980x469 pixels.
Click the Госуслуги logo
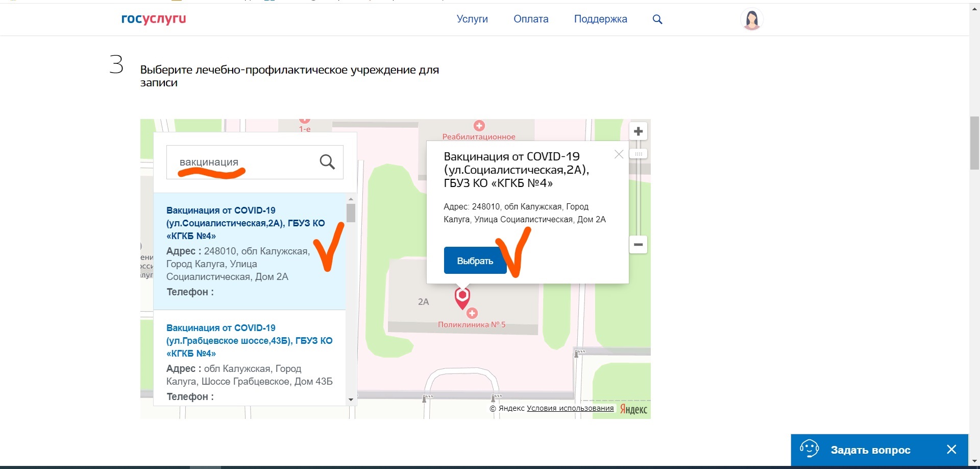[x=154, y=19]
